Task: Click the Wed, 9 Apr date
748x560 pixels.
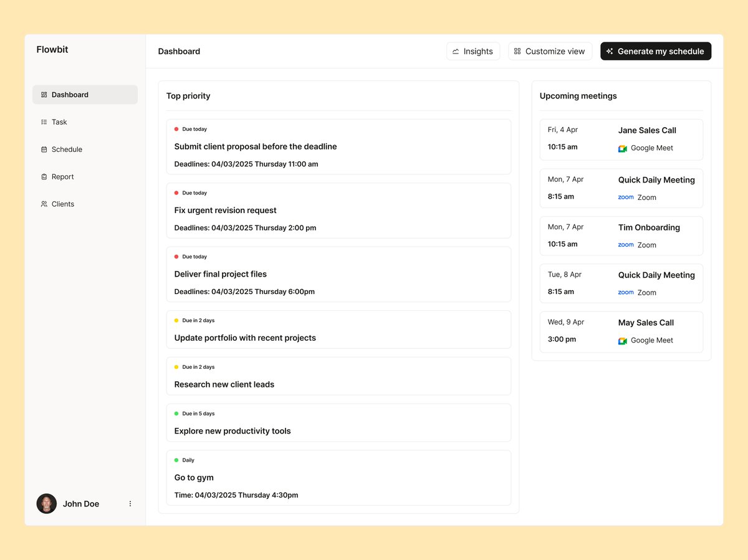Action: pyautogui.click(x=566, y=322)
